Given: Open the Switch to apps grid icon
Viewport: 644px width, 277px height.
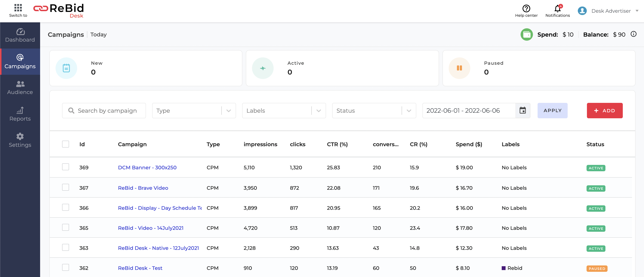Looking at the screenshot, I should [x=18, y=8].
